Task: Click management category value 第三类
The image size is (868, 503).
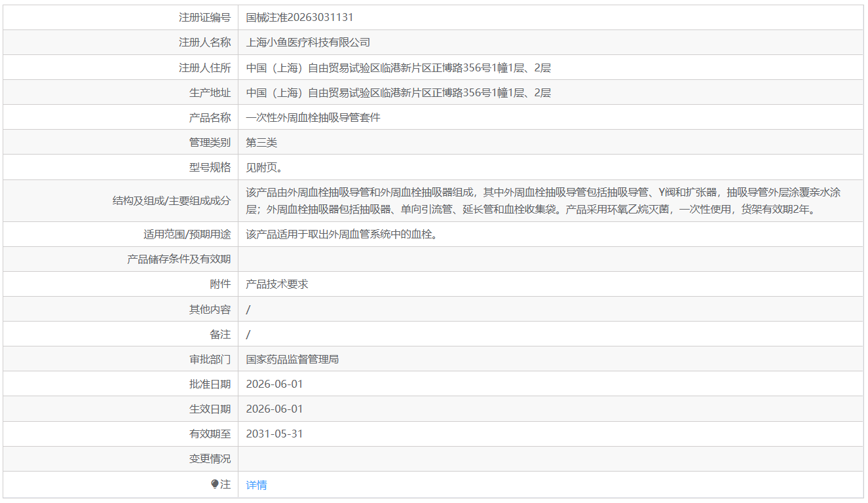Action: (x=261, y=143)
